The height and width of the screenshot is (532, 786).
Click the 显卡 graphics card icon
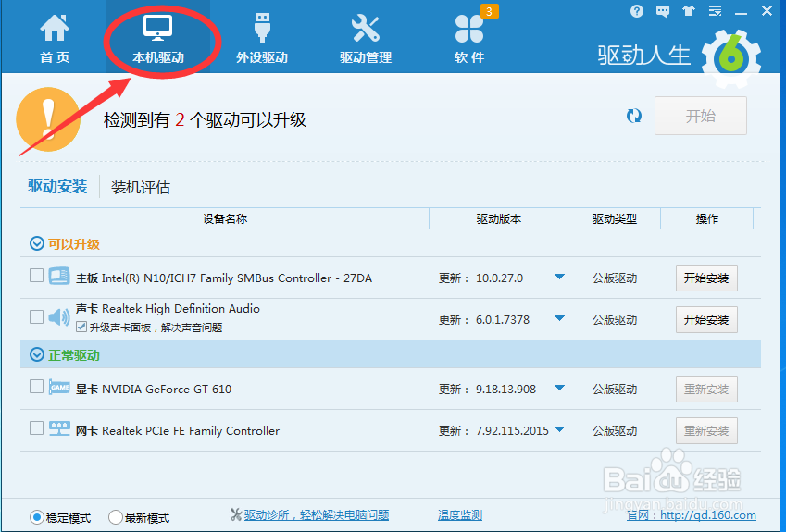[59, 388]
